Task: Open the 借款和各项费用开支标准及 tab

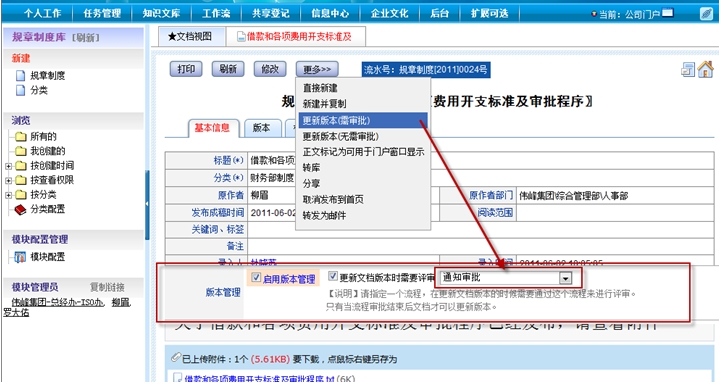Action: click(x=295, y=37)
